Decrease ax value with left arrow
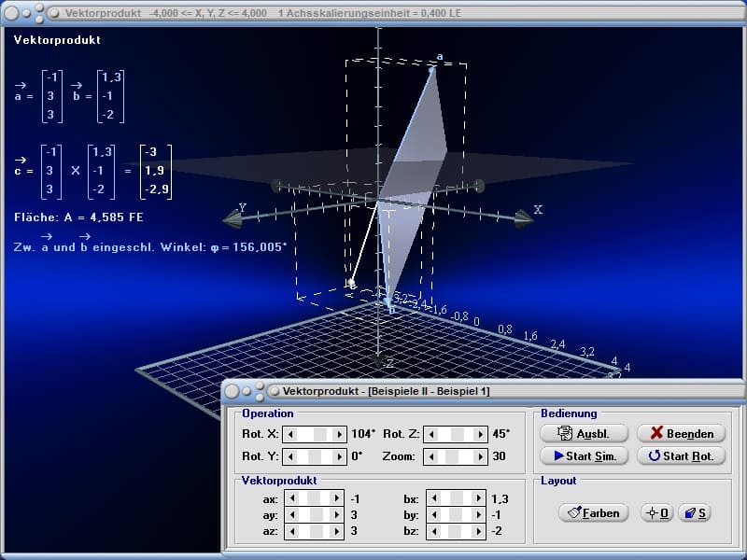The width and height of the screenshot is (747, 560). click(293, 499)
